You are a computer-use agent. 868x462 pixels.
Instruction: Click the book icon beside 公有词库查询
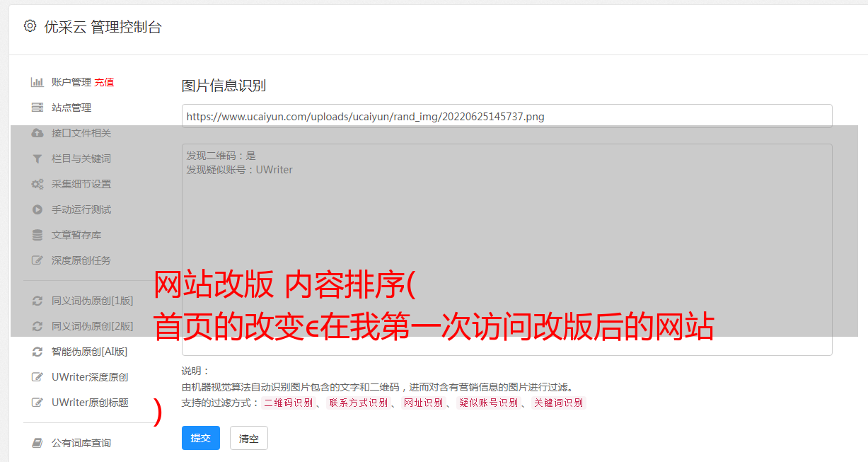(37, 443)
